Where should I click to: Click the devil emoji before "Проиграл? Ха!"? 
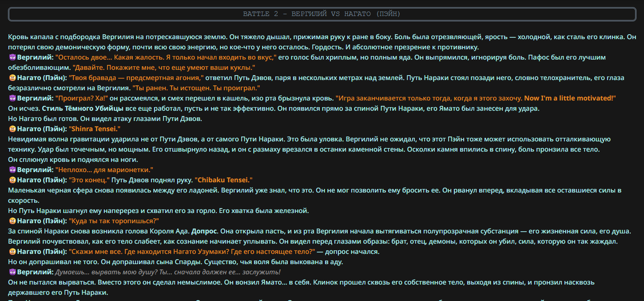[x=12, y=99]
